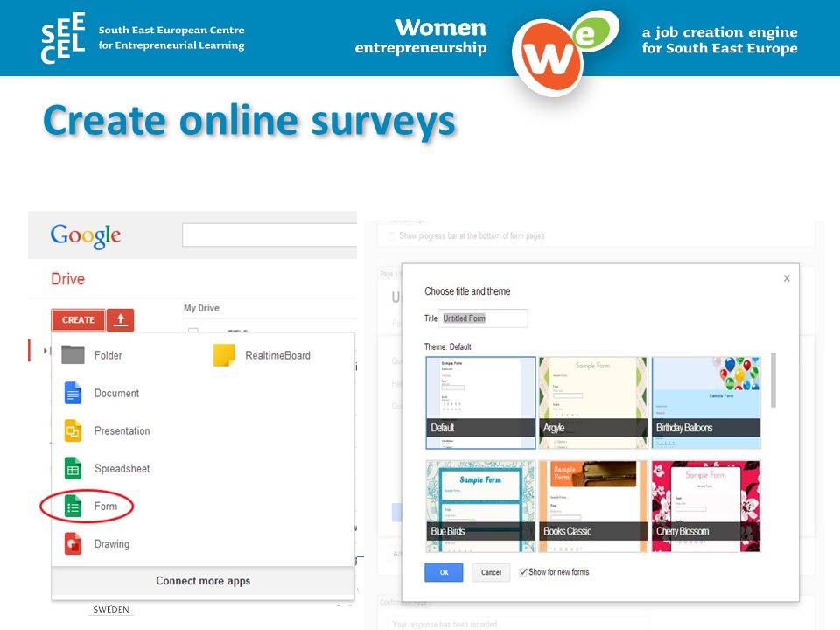The image size is (840, 630).
Task: Click the RealtimeBoard sticky note icon
Action: coord(224,354)
